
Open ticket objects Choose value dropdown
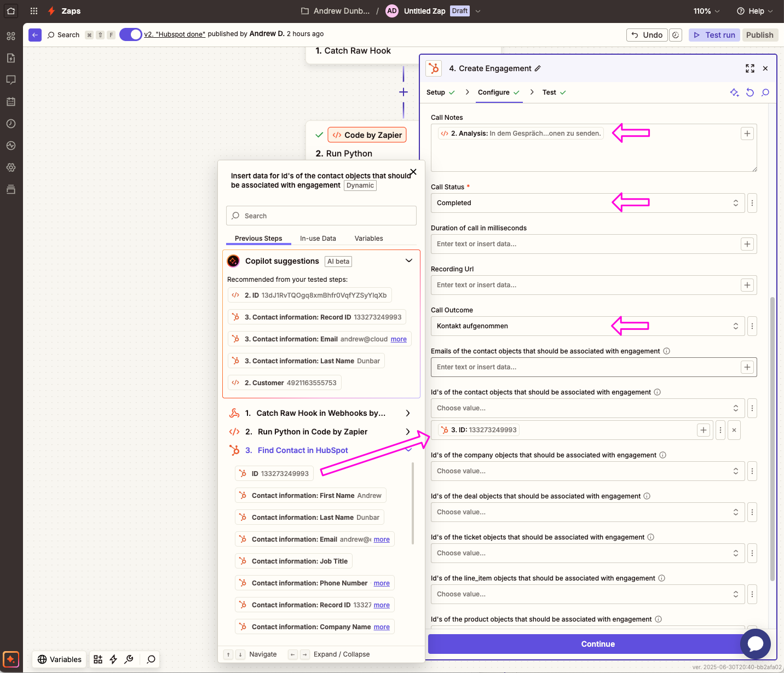587,553
